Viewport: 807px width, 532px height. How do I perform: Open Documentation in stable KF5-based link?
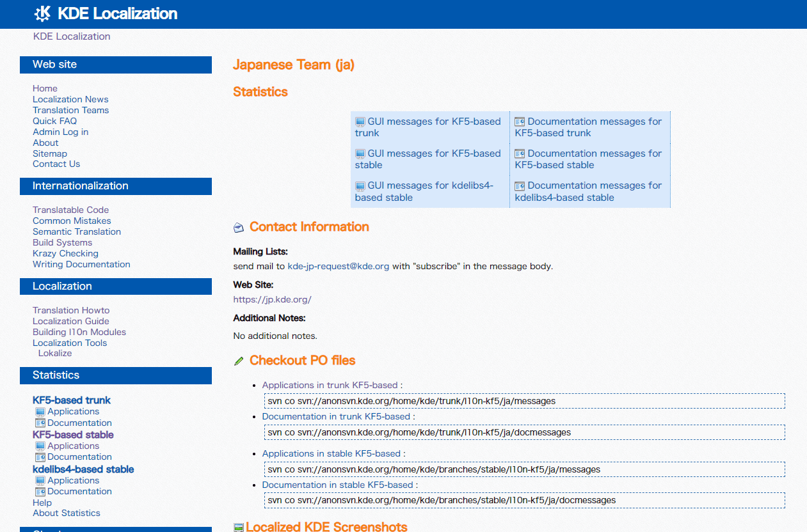[337, 485]
